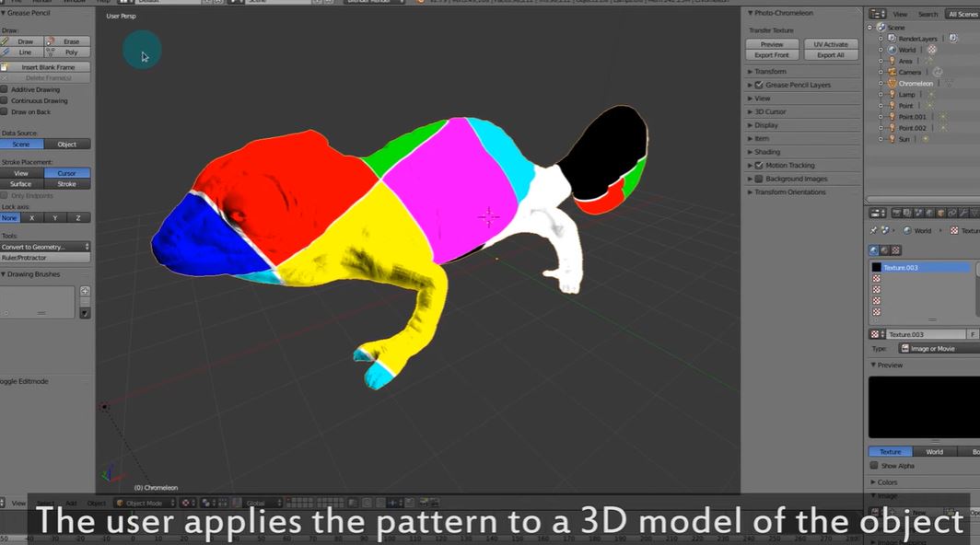Set Lock axis to None
Image resolution: width=980 pixels, height=545 pixels.
coord(10,217)
